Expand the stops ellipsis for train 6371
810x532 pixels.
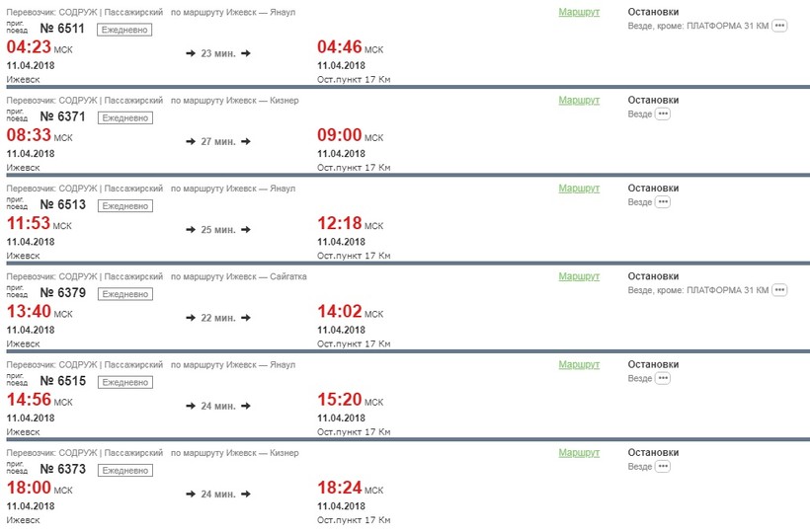(663, 114)
